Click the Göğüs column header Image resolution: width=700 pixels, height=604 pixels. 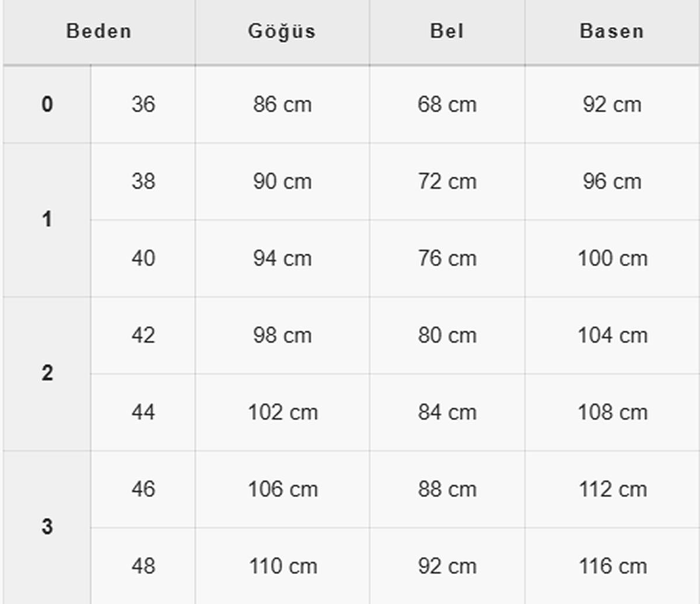(282, 31)
